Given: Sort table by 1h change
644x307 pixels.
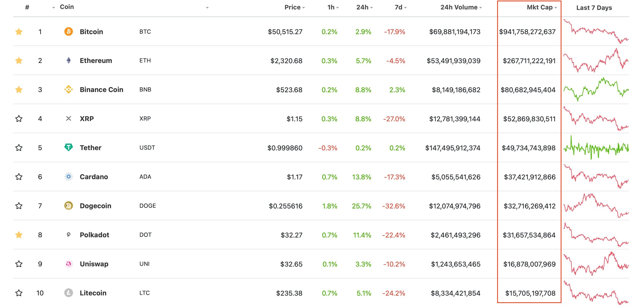Looking at the screenshot, I should click(x=333, y=7).
